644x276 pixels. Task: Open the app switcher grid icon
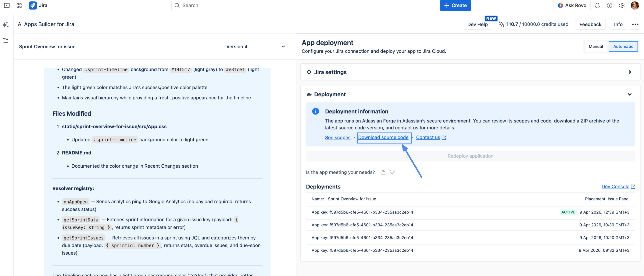(x=19, y=6)
